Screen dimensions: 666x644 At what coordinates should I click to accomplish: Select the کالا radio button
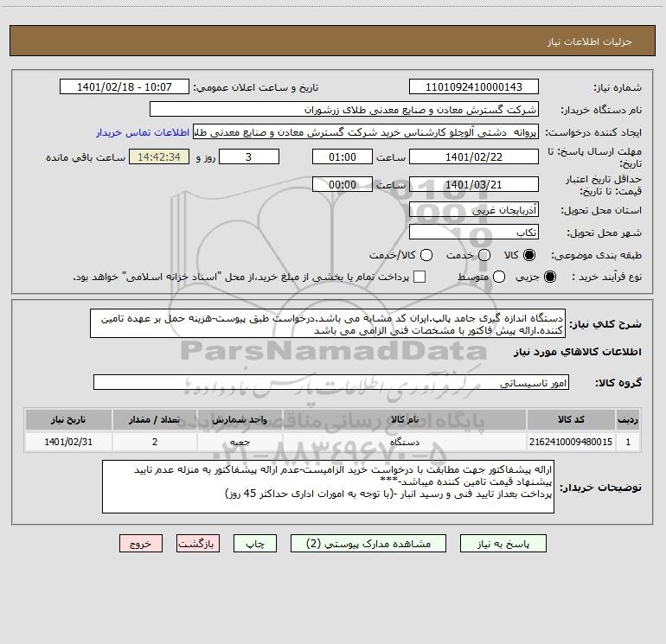point(529,255)
